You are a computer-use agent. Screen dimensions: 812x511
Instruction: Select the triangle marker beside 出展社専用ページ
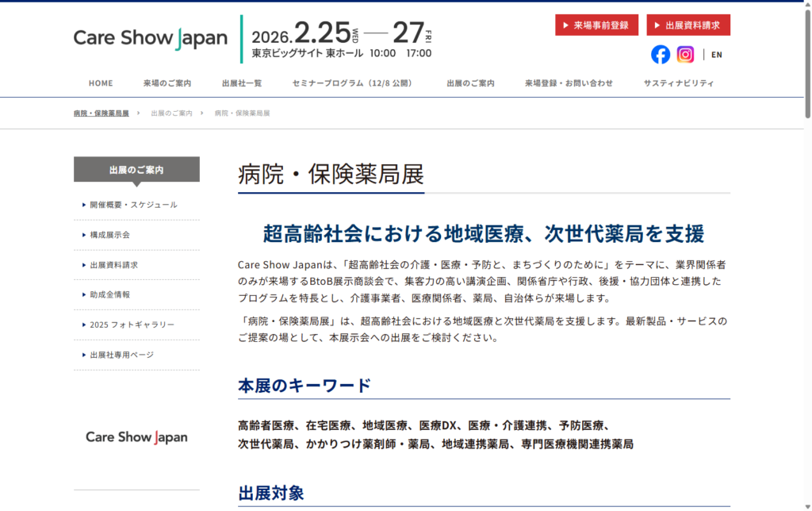(84, 355)
